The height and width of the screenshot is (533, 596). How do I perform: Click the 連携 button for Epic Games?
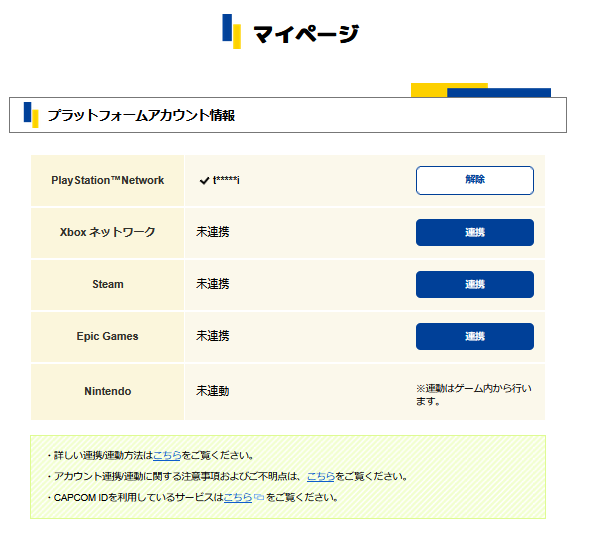tap(474, 336)
